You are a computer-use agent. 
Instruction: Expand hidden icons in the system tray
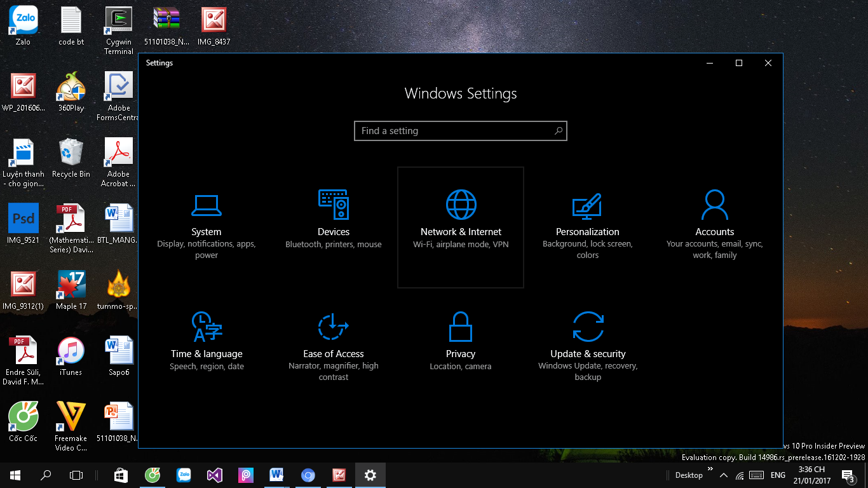coord(724,475)
